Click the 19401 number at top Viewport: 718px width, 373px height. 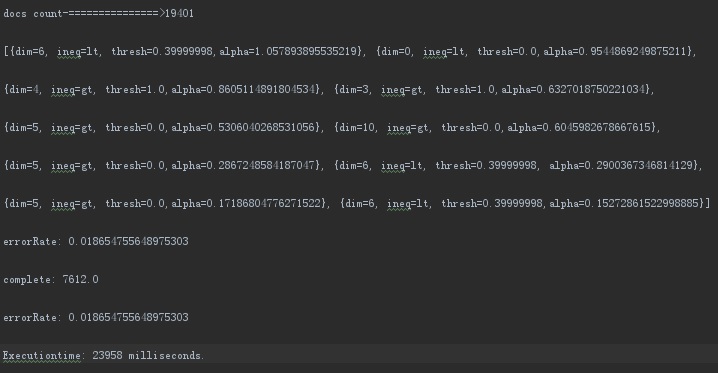click(x=180, y=13)
